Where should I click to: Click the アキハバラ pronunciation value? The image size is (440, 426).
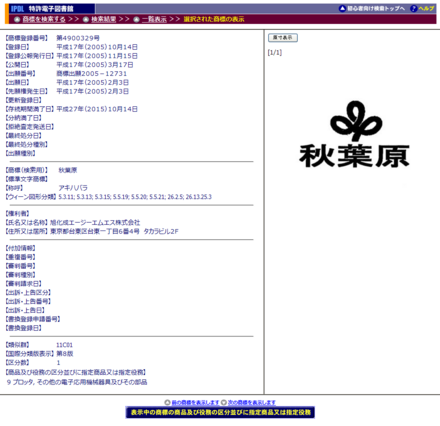pos(73,188)
